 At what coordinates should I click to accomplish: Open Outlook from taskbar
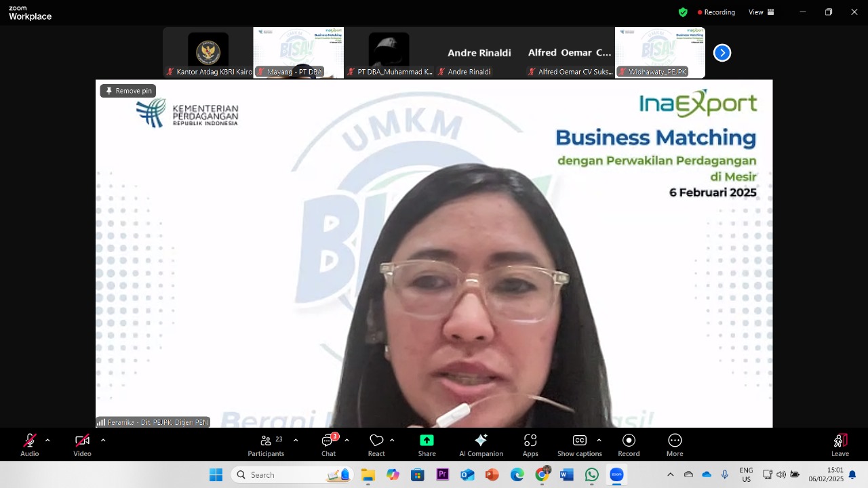(x=467, y=474)
